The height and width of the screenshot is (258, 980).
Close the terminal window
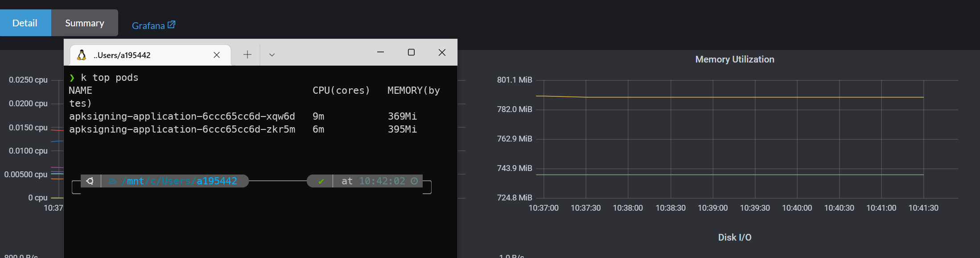[442, 52]
